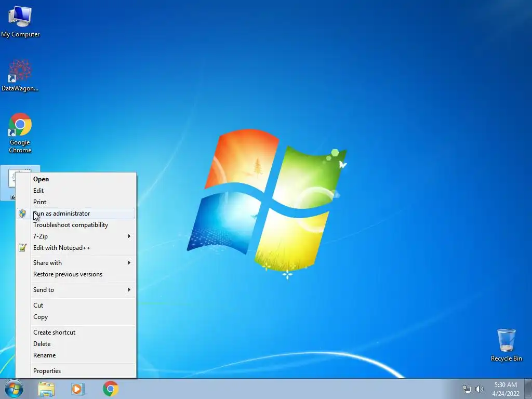Click the network status tray icon
The image size is (532, 399).
point(467,389)
